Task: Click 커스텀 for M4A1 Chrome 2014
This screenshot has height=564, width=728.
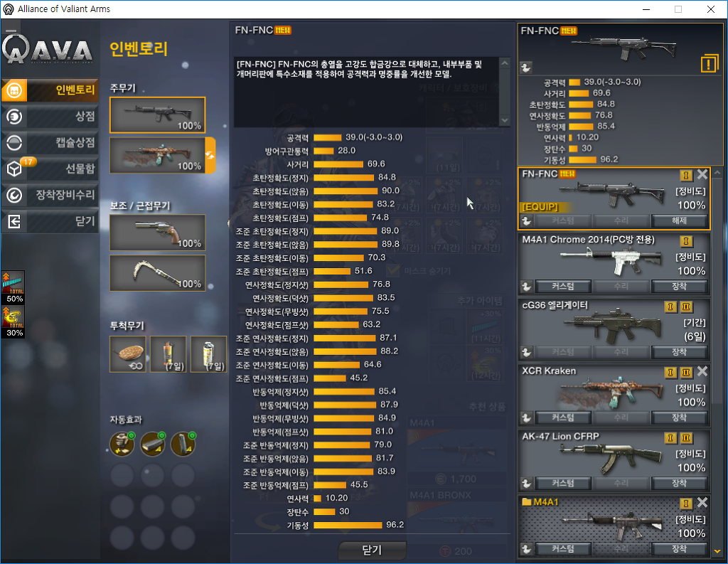Action: [563, 286]
